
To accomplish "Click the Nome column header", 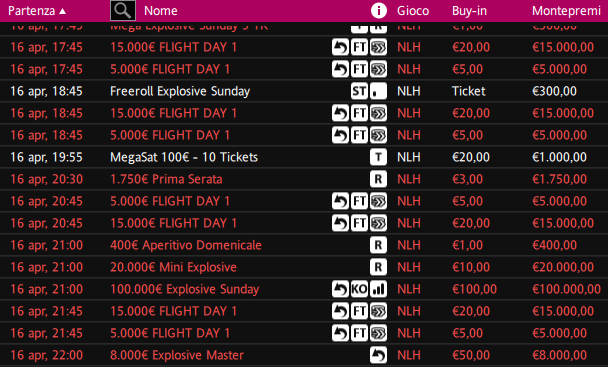I will click(161, 11).
